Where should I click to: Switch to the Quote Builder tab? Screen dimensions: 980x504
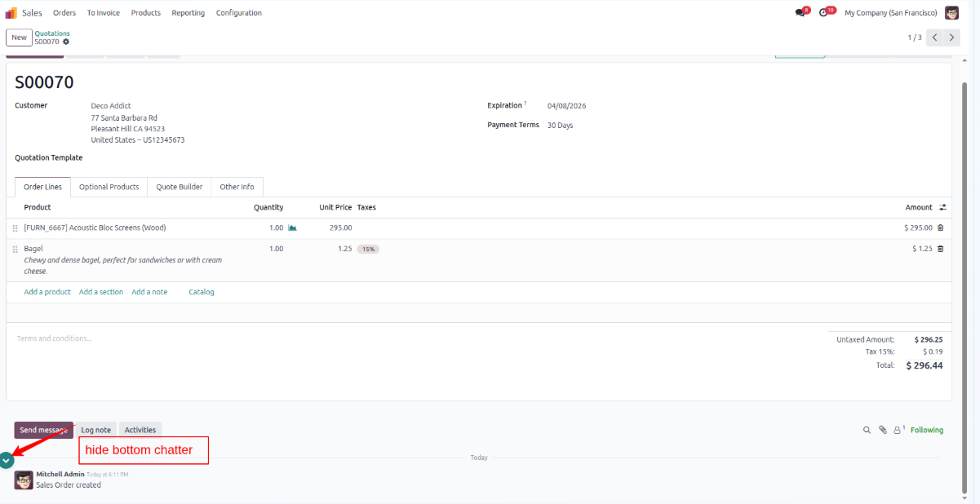pyautogui.click(x=180, y=187)
